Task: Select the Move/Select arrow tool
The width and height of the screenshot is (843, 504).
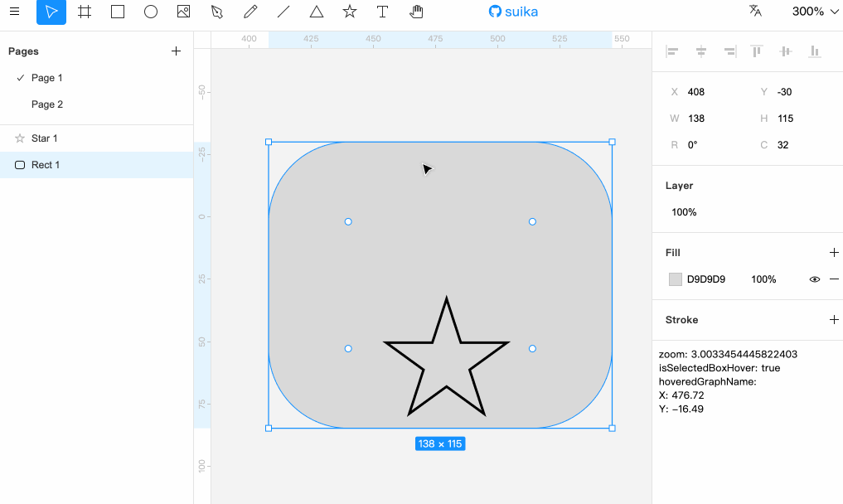Action: pos(51,12)
